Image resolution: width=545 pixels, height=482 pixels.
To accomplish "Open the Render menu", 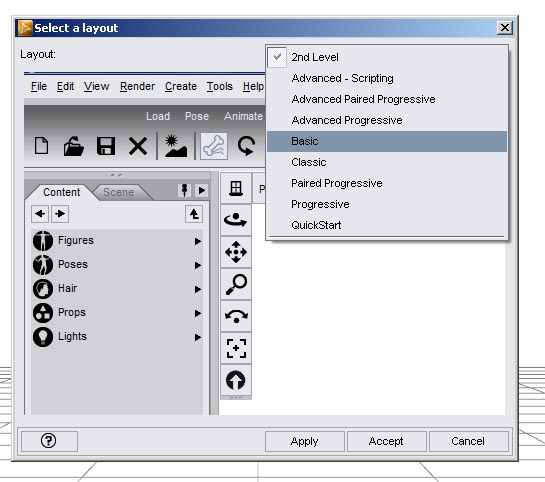I will [137, 86].
